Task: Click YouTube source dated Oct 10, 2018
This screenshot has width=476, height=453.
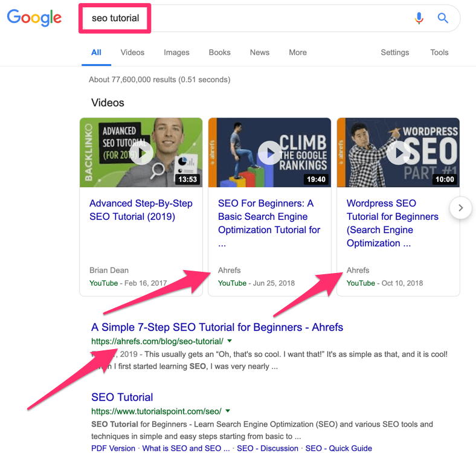Action: [361, 283]
